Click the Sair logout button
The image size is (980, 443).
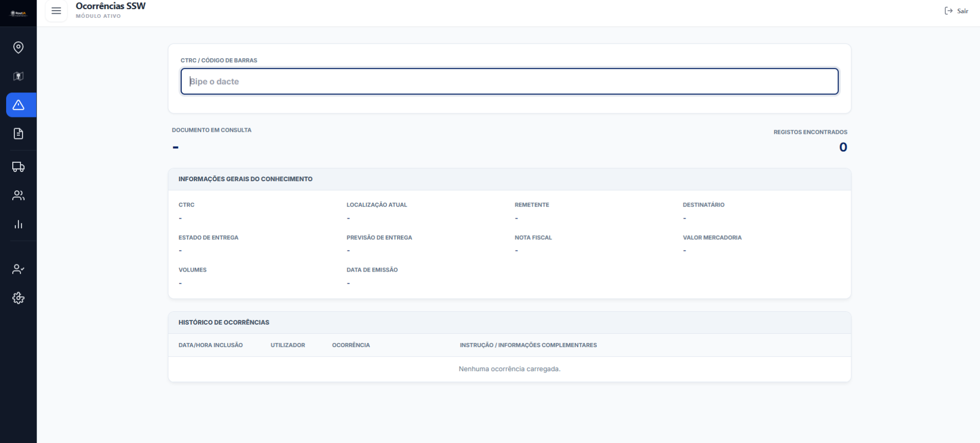pyautogui.click(x=956, y=11)
